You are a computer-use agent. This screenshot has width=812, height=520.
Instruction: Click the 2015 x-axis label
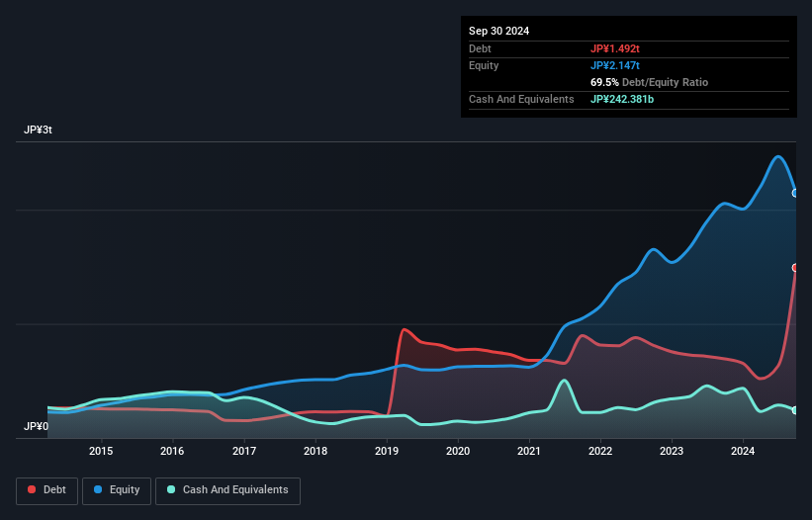click(101, 451)
